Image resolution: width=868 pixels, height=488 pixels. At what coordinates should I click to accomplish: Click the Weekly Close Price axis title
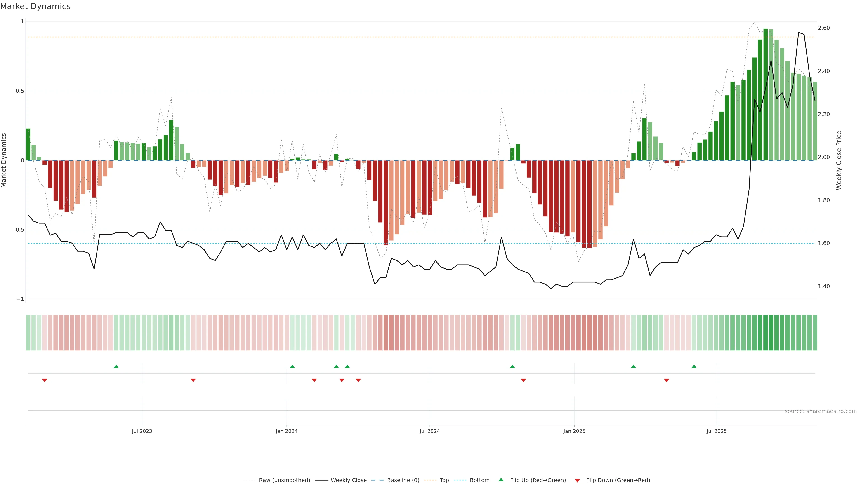[839, 160]
